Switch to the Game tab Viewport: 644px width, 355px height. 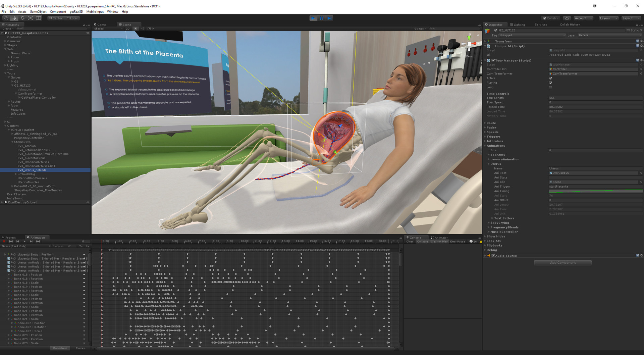coord(100,24)
